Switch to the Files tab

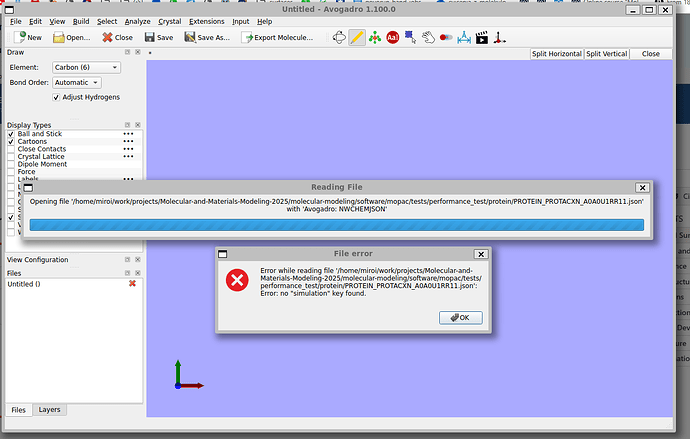pyautogui.click(x=18, y=410)
